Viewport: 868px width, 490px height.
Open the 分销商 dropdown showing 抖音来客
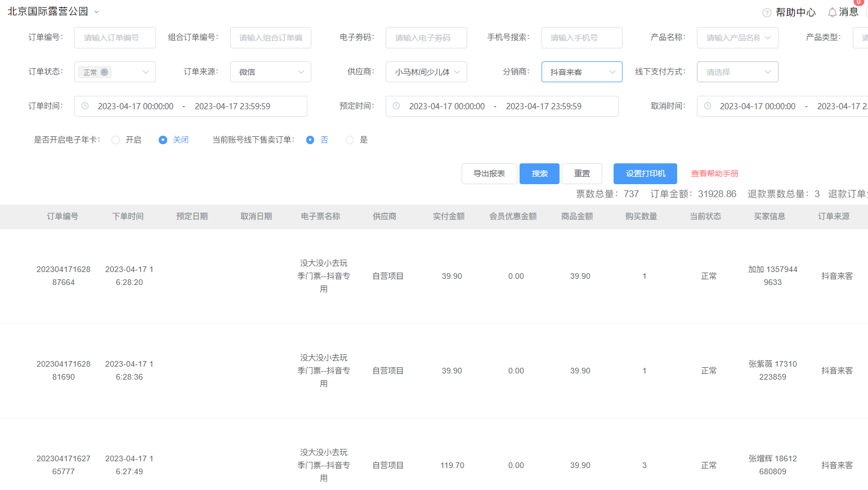(581, 72)
